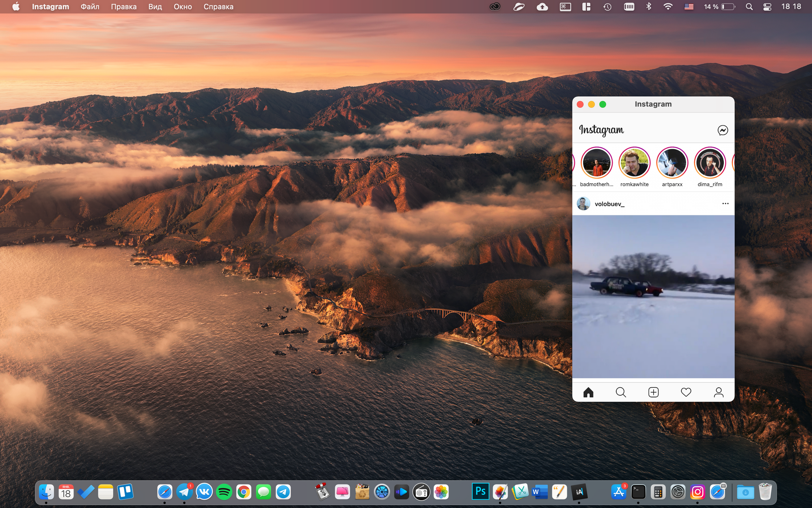Screen dimensions: 812x508
Task: Open CleanMyMac from the Dock
Action: 342,492
